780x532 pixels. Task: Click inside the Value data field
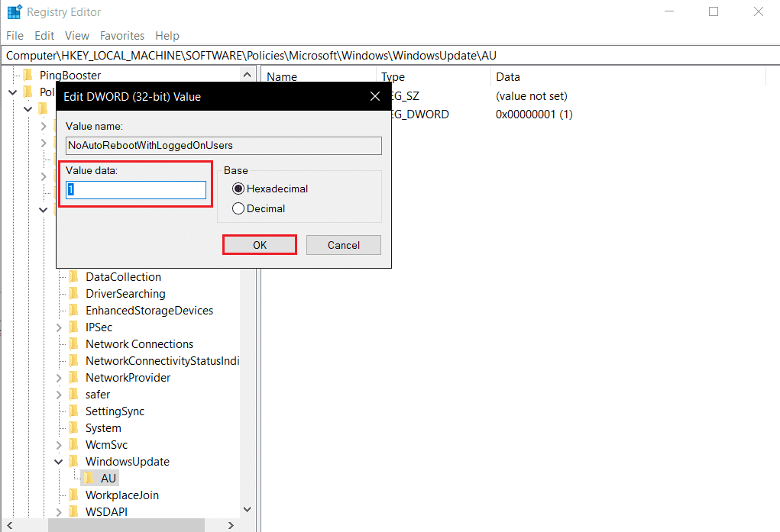pyautogui.click(x=134, y=189)
